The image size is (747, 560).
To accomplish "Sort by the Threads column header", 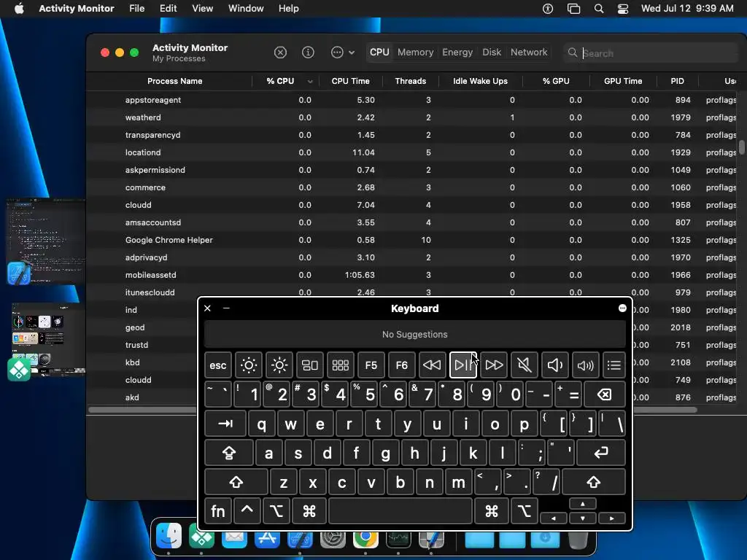I will pyautogui.click(x=411, y=81).
